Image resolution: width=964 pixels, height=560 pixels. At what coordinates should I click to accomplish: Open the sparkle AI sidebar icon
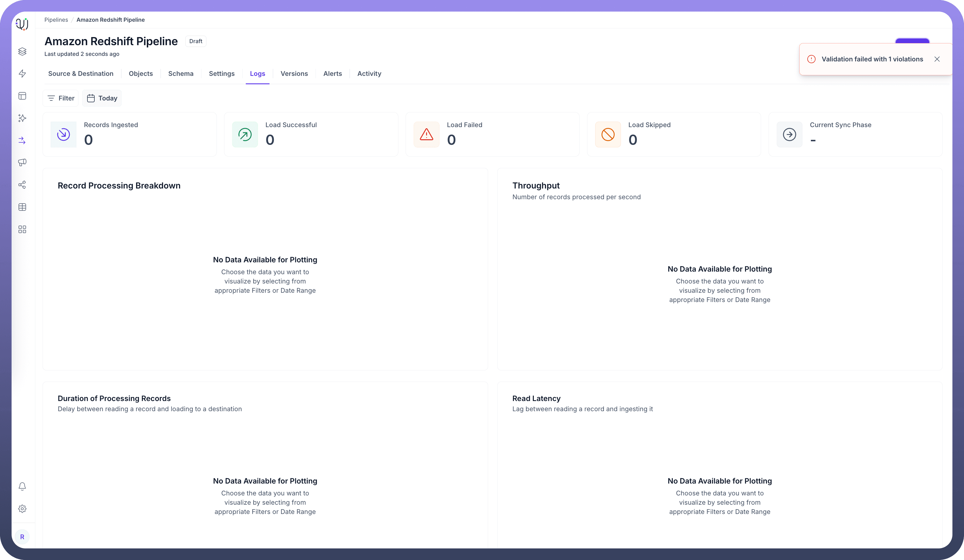[x=22, y=118]
